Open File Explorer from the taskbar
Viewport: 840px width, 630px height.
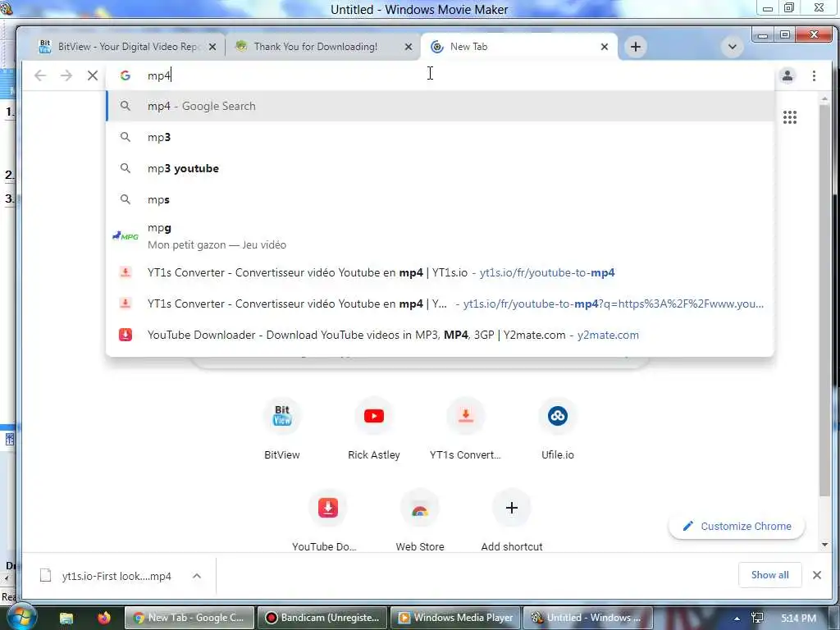pyautogui.click(x=66, y=618)
